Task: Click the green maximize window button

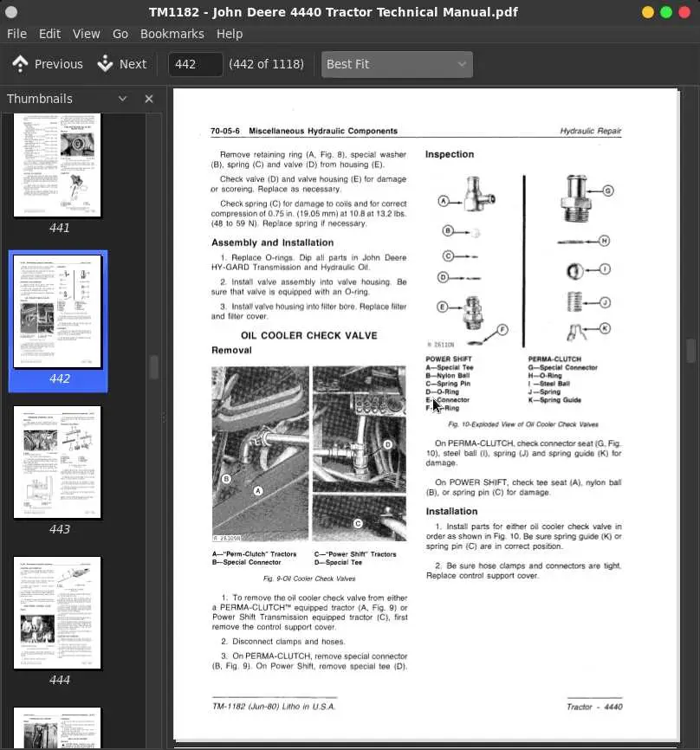Action: tap(666, 12)
